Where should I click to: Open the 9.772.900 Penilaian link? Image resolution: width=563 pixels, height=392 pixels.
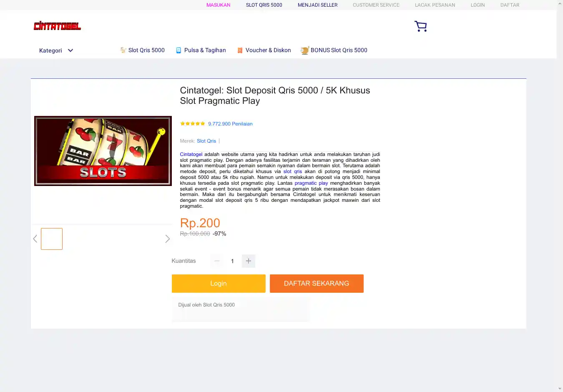(x=230, y=124)
